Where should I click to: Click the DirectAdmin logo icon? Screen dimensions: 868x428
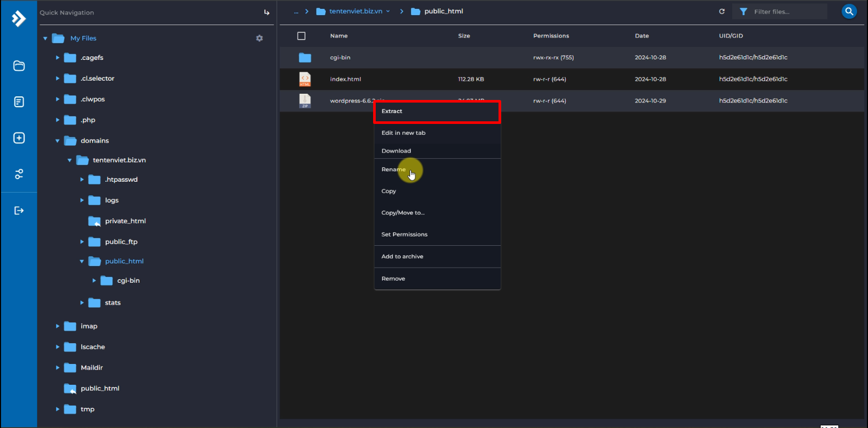click(19, 19)
